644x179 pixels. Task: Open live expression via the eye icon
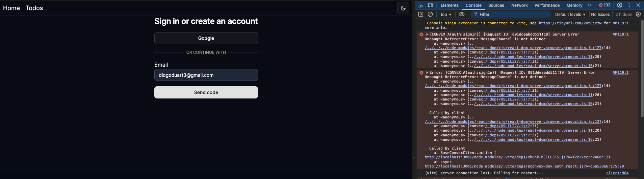[x=462, y=14]
